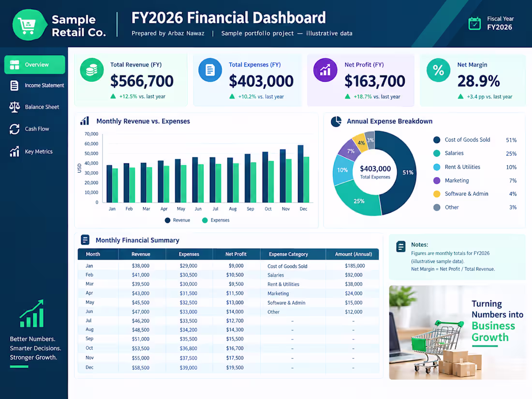Select the Expenses column header

(189, 254)
